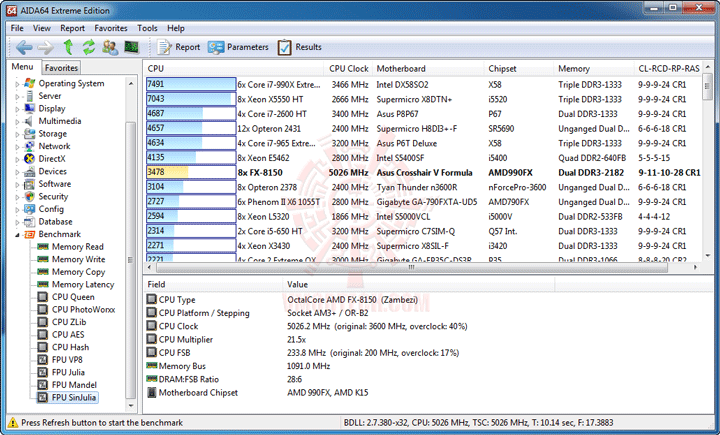Click the AIDA64 title bar application icon

12,10
